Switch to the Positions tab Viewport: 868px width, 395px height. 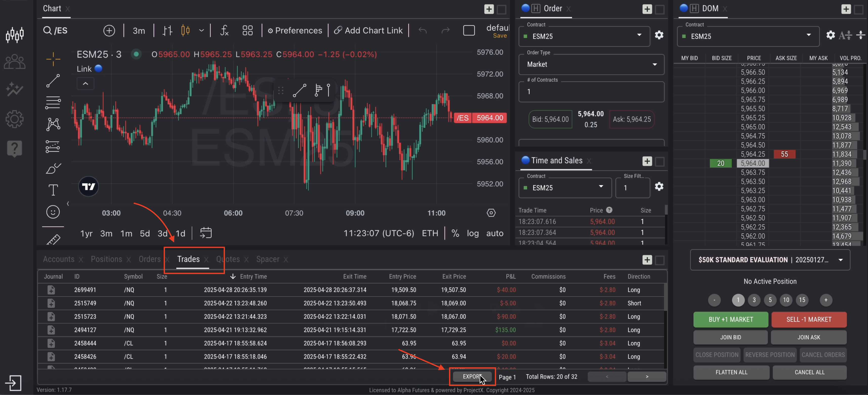pos(107,259)
